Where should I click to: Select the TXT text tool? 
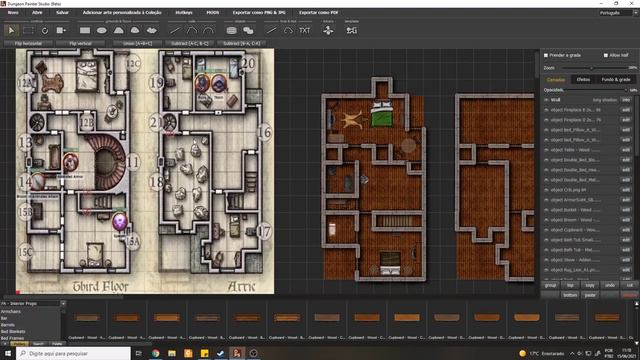[304, 31]
